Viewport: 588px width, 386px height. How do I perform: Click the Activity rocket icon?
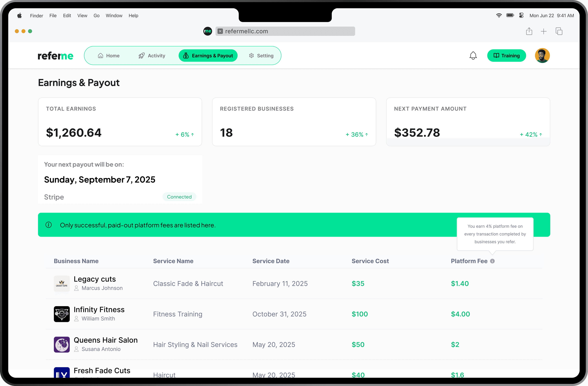point(142,55)
